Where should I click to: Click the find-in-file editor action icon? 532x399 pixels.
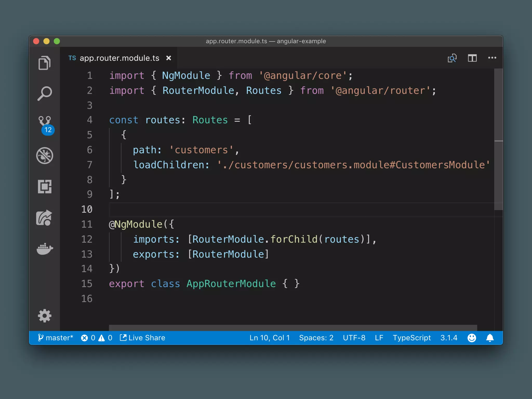tap(452, 58)
